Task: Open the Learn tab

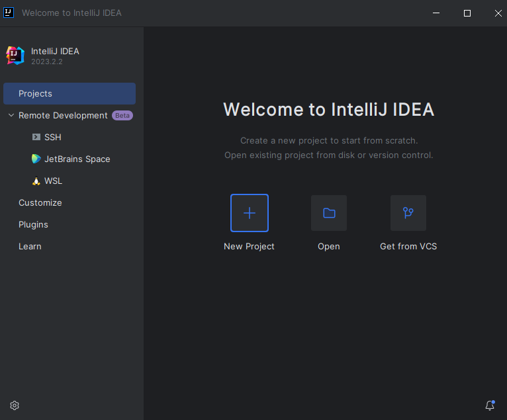Action: pos(30,247)
